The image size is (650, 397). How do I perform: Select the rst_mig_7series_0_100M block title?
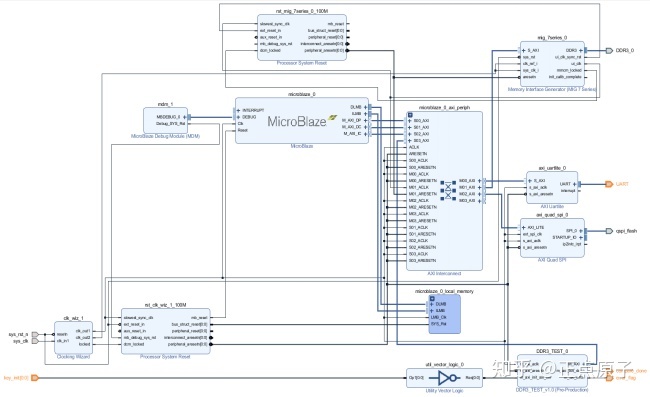coord(302,11)
